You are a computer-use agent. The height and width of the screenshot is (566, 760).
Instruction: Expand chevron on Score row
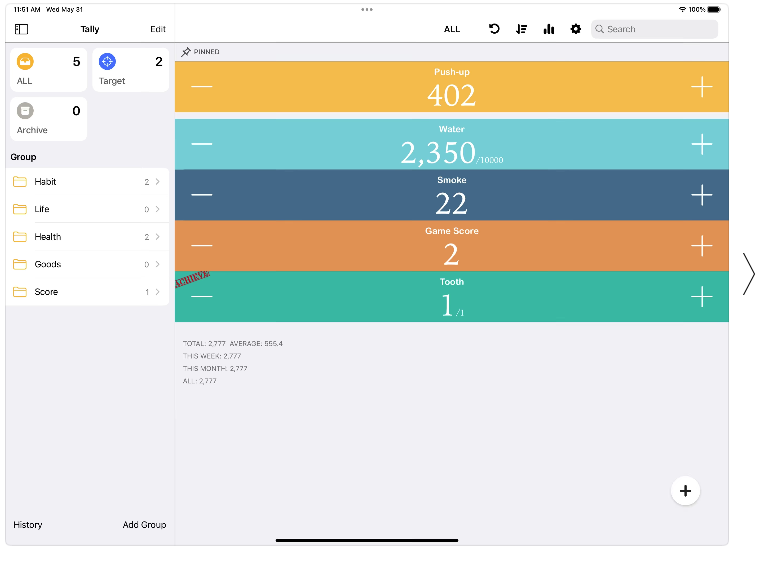[158, 292]
